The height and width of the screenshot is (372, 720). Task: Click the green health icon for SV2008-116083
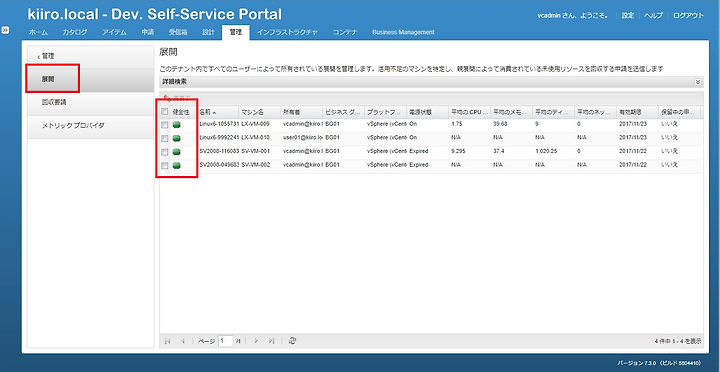click(176, 152)
